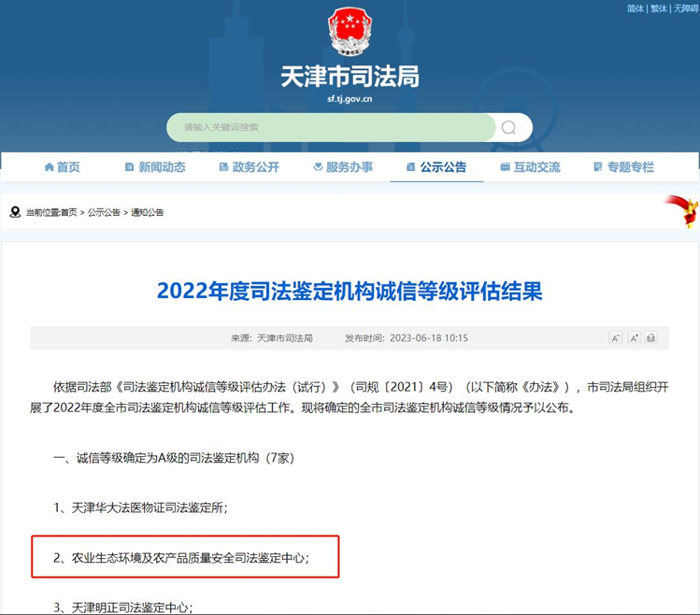Click the print page icon
The height and width of the screenshot is (615, 700).
pos(650,338)
